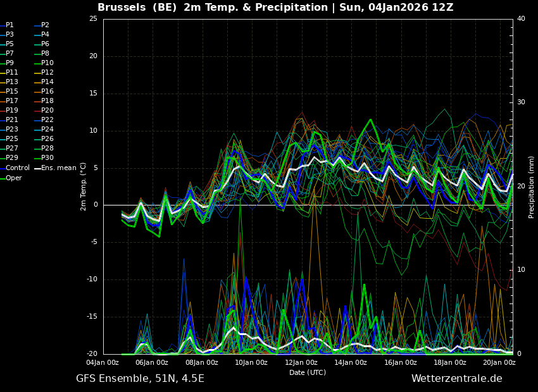
Task: Click the Date (UTC) axis title
Action: (x=308, y=372)
